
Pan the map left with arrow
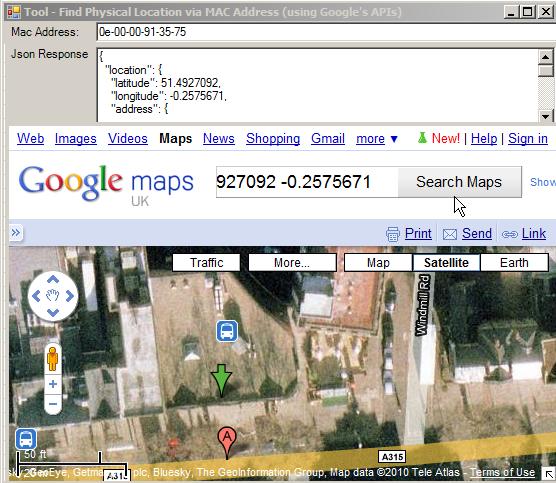coord(37,296)
